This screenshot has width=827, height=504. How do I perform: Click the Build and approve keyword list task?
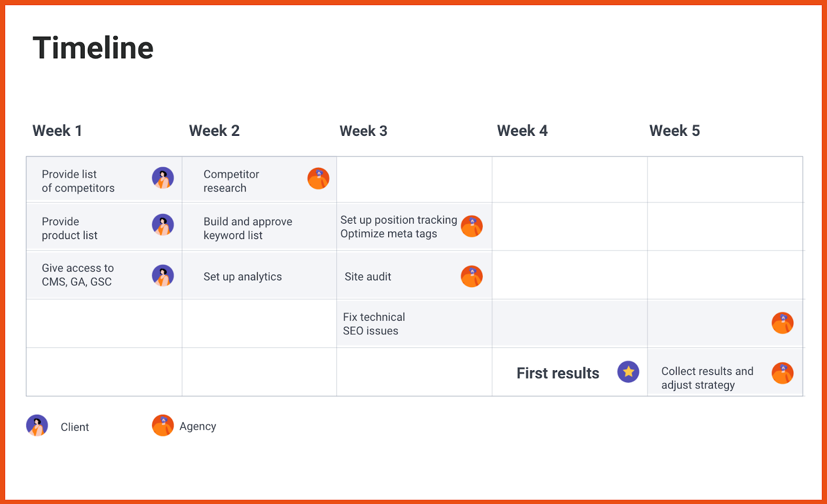248,228
